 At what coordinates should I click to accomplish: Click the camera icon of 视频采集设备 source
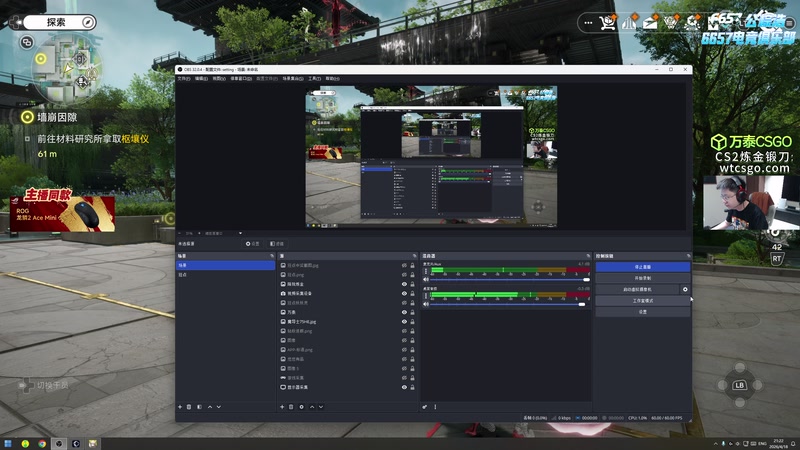[283, 293]
